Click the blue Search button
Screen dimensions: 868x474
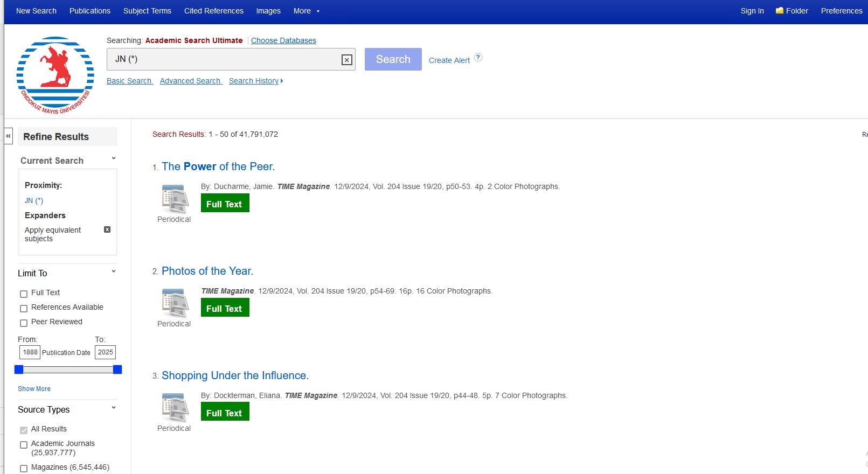tap(393, 59)
